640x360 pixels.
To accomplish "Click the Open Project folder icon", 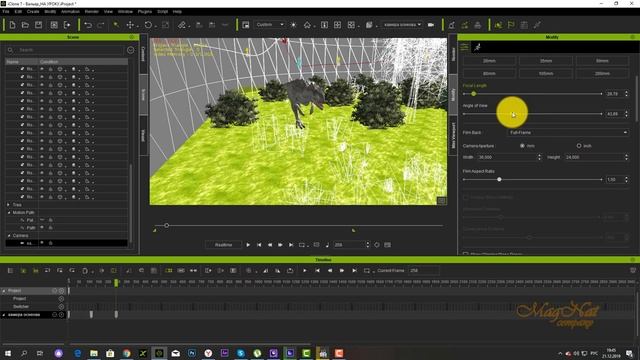I will [x=25, y=25].
